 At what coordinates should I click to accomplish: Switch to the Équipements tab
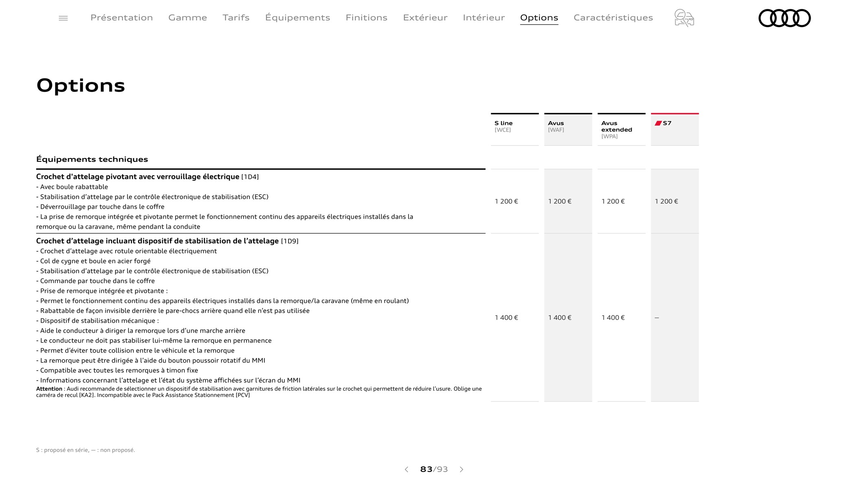297,17
